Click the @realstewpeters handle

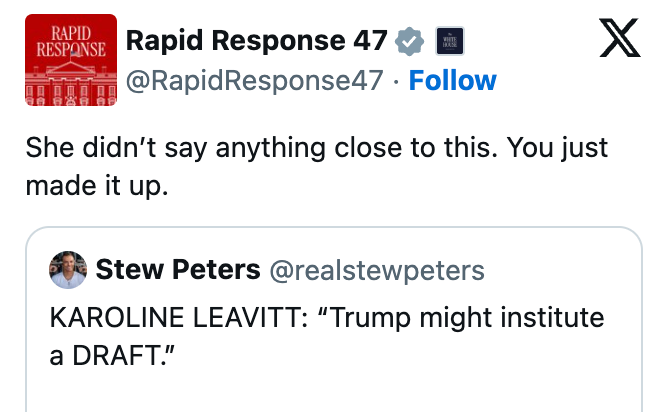point(376,269)
